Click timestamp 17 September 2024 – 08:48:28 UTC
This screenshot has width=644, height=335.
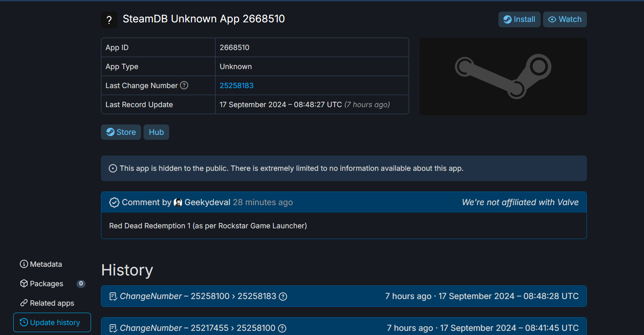pyautogui.click(x=508, y=296)
